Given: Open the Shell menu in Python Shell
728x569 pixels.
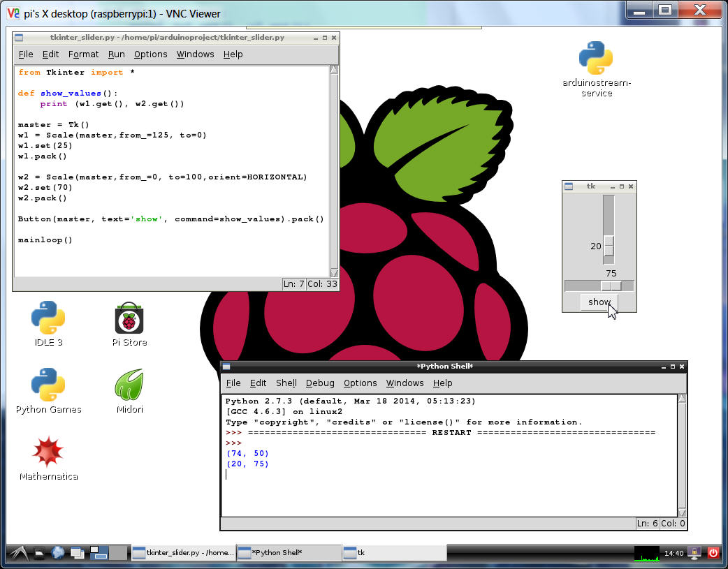Looking at the screenshot, I should click(x=286, y=383).
